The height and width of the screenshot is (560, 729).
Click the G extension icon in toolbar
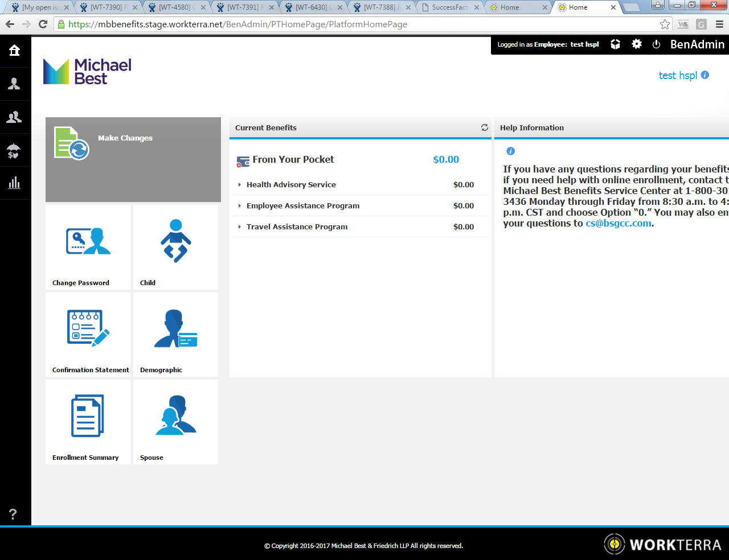click(701, 24)
